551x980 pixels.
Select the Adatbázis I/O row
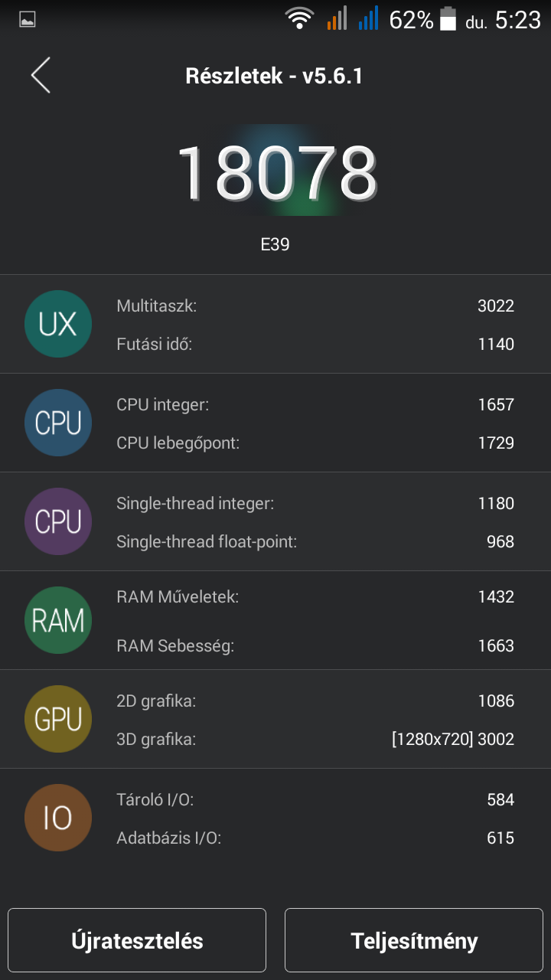[x=315, y=838]
